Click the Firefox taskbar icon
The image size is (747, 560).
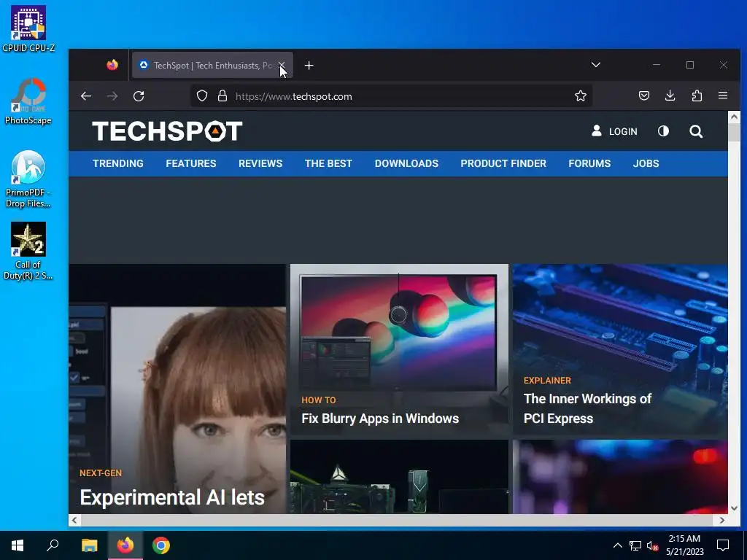click(x=125, y=545)
